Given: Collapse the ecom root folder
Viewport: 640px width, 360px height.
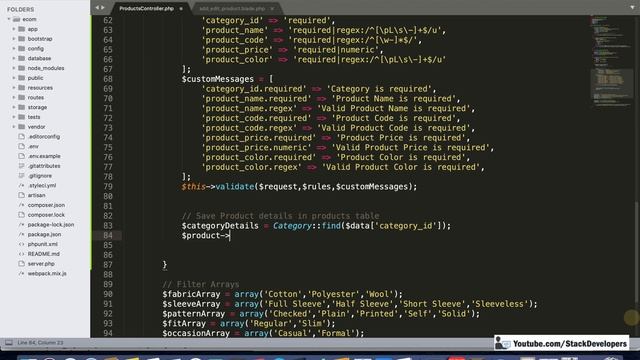Looking at the screenshot, I should 9,19.
